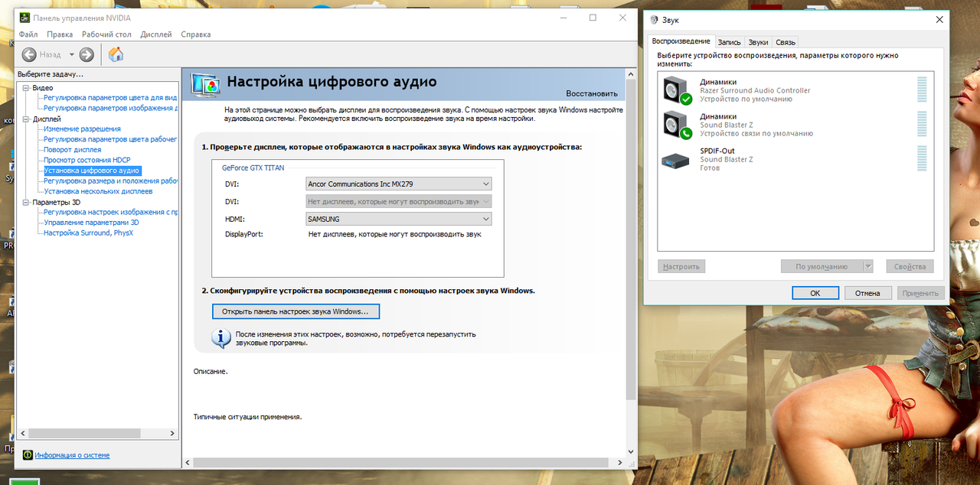Click the Forward arrow toolbar button
This screenshot has width=980, height=485.
(x=87, y=54)
